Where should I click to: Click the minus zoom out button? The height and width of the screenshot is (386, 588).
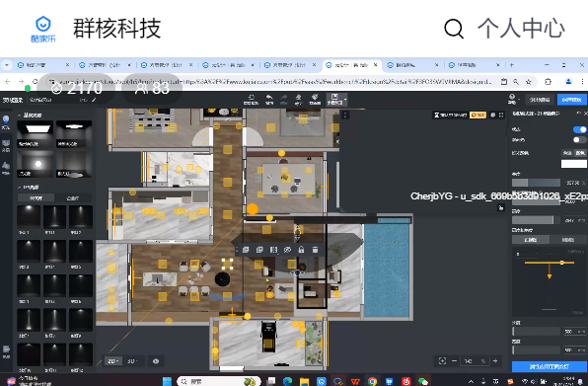pyautogui.click(x=455, y=361)
